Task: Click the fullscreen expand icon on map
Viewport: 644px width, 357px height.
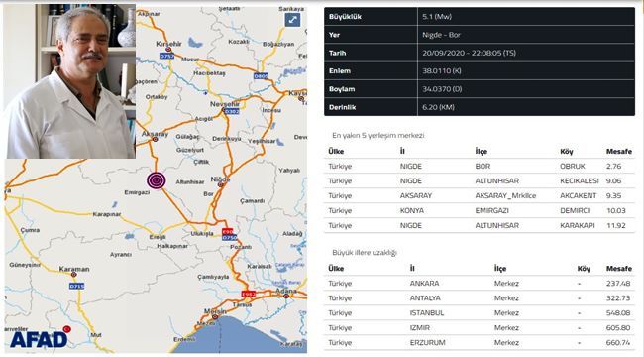Action: click(292, 19)
